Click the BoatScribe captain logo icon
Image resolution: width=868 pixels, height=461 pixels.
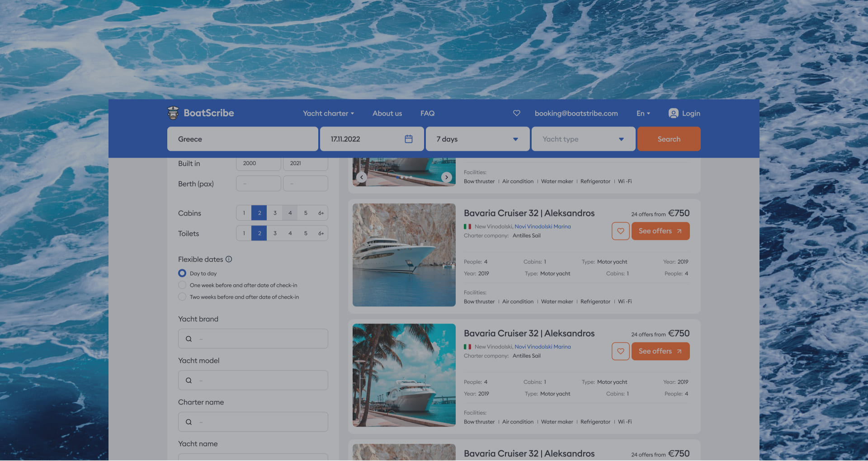[x=173, y=113]
